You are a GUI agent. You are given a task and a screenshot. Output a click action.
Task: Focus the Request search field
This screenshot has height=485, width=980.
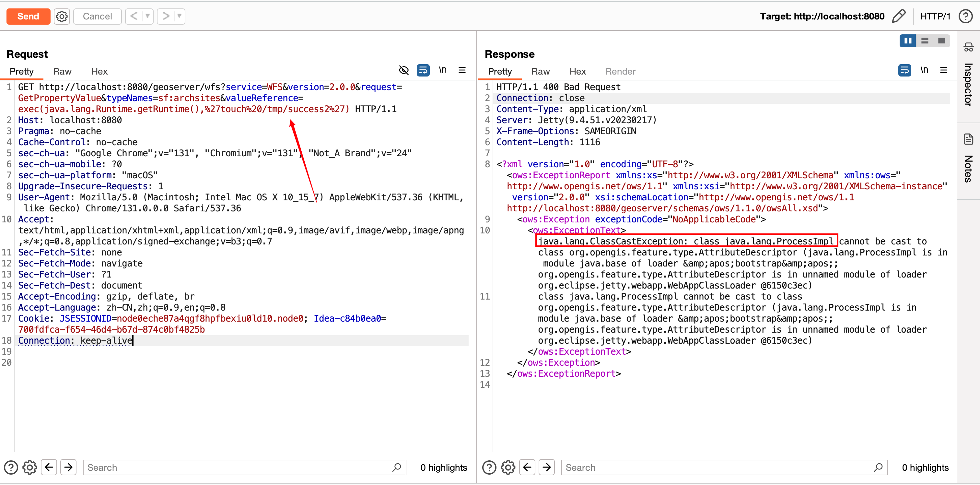point(245,467)
